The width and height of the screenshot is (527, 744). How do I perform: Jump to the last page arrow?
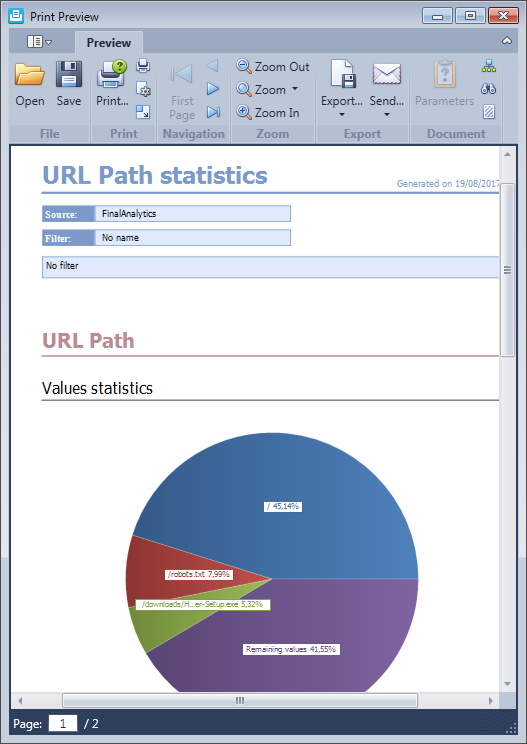point(213,112)
